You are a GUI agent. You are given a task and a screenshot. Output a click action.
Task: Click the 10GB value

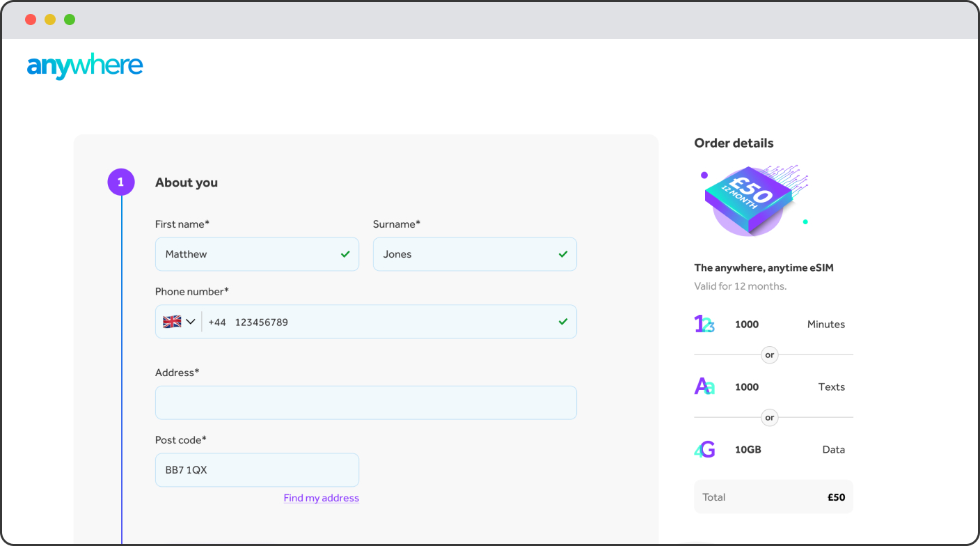(x=748, y=450)
